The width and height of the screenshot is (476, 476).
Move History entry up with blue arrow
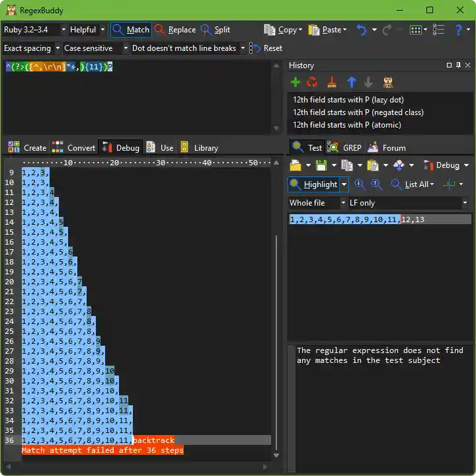[x=352, y=82]
